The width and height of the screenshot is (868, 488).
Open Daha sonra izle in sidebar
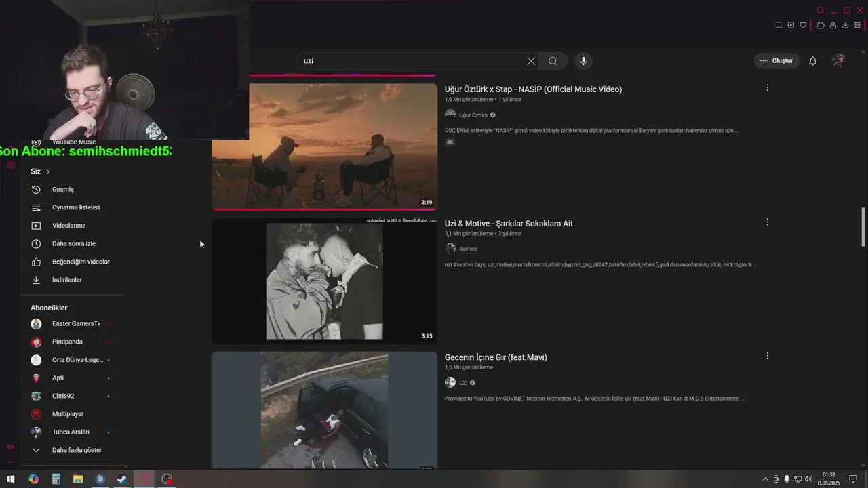tap(71, 243)
